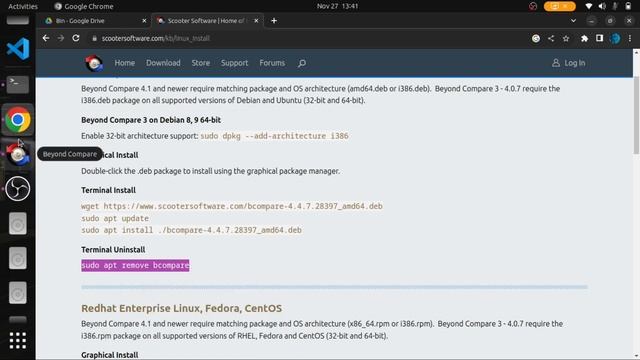Click the wget command line text
Image resolution: width=640 pixels, height=360 pixels.
(232, 206)
